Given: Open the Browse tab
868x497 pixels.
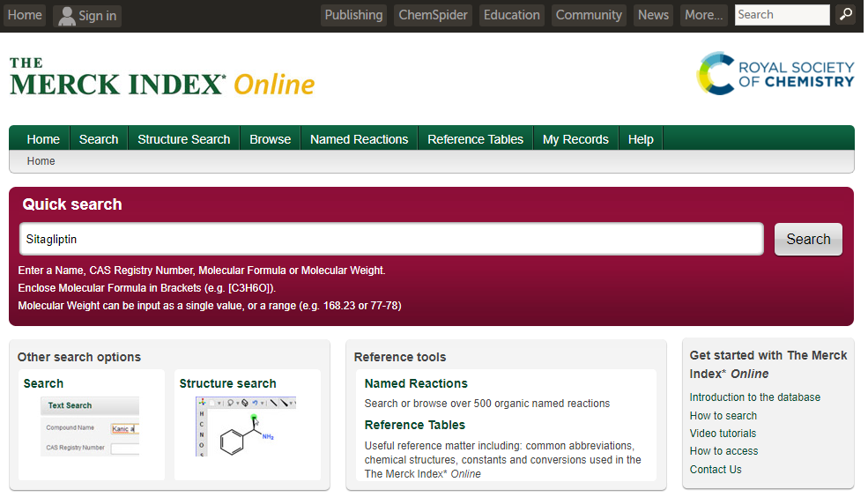Looking at the screenshot, I should click(271, 139).
